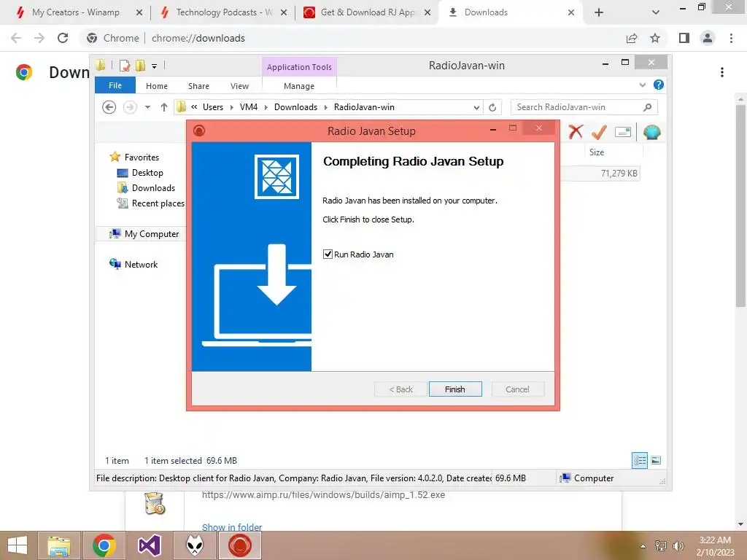Select Desktop in Favorites
The image size is (747, 560).
pos(147,172)
